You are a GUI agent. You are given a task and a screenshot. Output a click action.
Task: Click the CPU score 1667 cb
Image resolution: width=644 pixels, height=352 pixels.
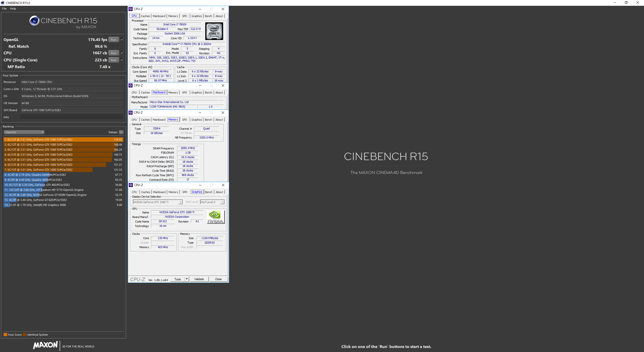100,53
